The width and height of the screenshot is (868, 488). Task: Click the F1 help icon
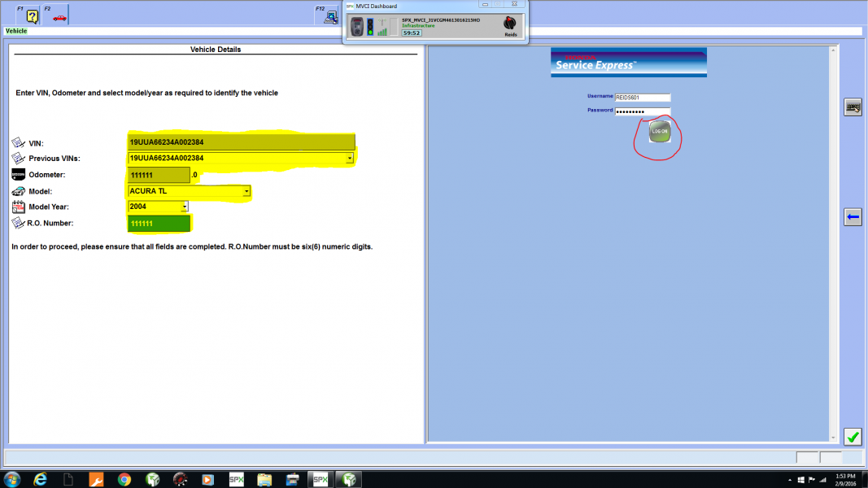pos(32,16)
